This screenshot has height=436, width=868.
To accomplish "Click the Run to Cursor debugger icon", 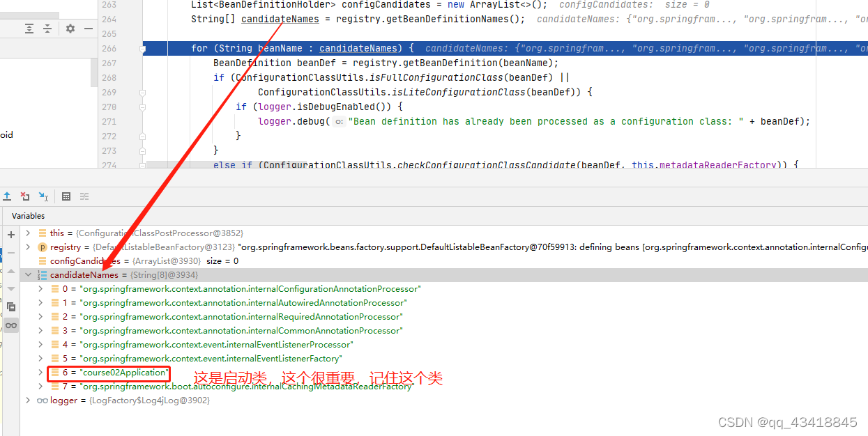I will coord(43,196).
